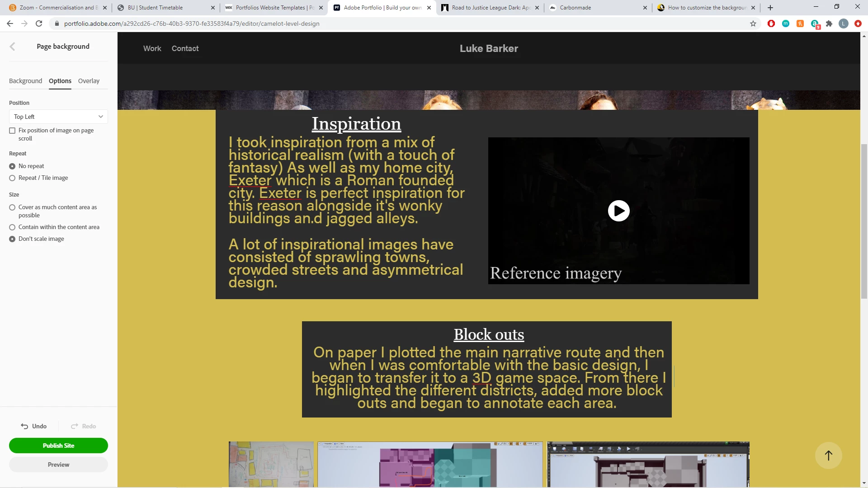The width and height of the screenshot is (868, 488).
Task: Click the green Publish Site button
Action: 58,446
